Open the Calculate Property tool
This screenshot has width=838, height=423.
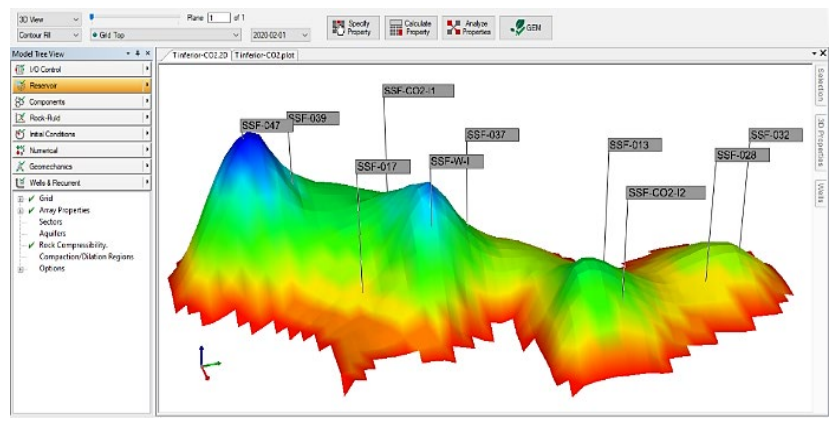pos(410,27)
